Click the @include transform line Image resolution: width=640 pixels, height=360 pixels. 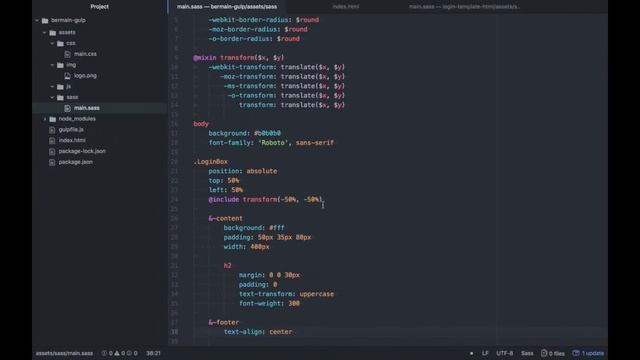(265, 200)
